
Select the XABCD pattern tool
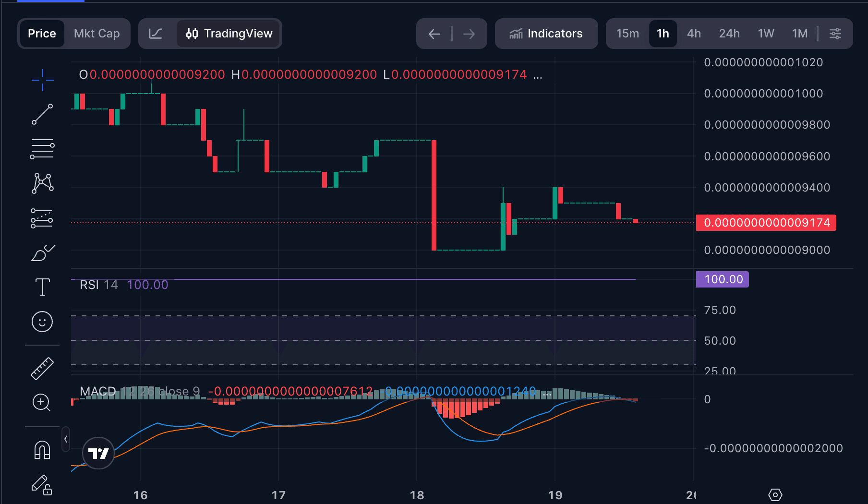(x=42, y=183)
